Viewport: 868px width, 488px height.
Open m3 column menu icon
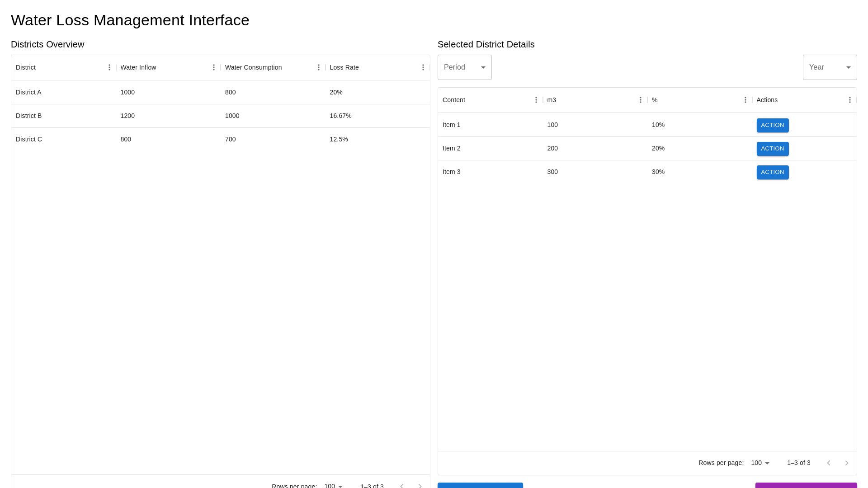pyautogui.click(x=641, y=100)
